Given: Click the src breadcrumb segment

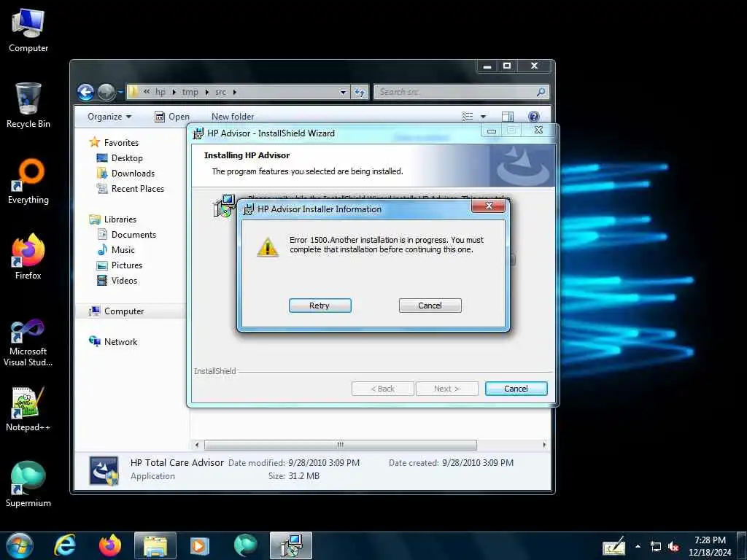Looking at the screenshot, I should 220,92.
